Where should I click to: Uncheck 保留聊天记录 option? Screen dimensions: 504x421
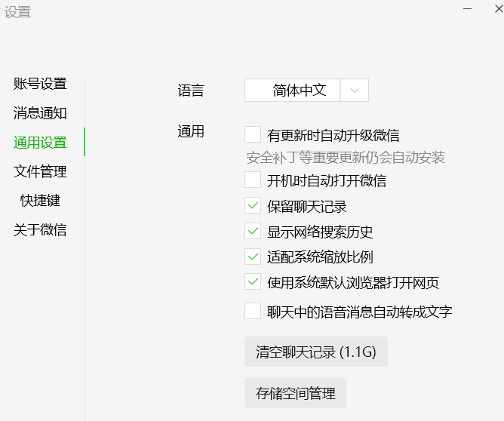(253, 205)
